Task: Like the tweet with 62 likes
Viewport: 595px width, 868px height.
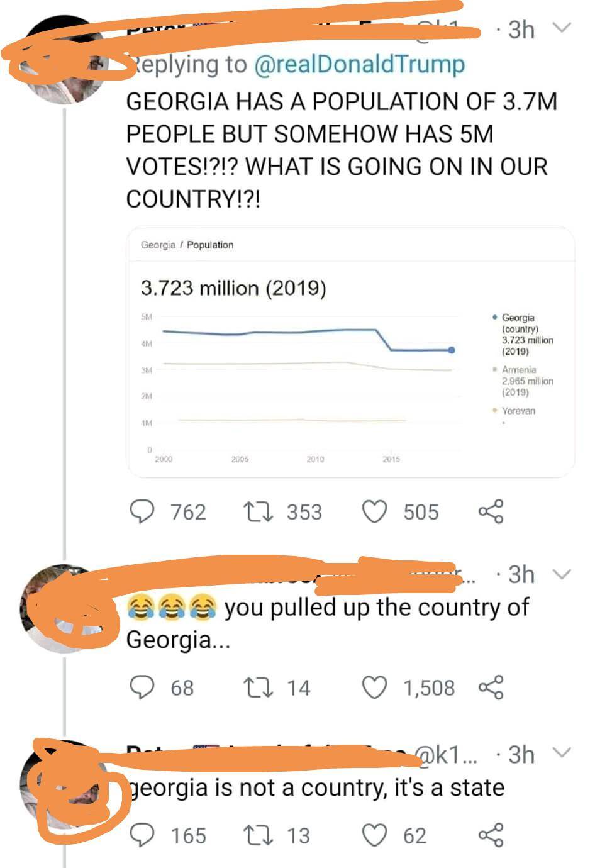Action: click(x=375, y=835)
